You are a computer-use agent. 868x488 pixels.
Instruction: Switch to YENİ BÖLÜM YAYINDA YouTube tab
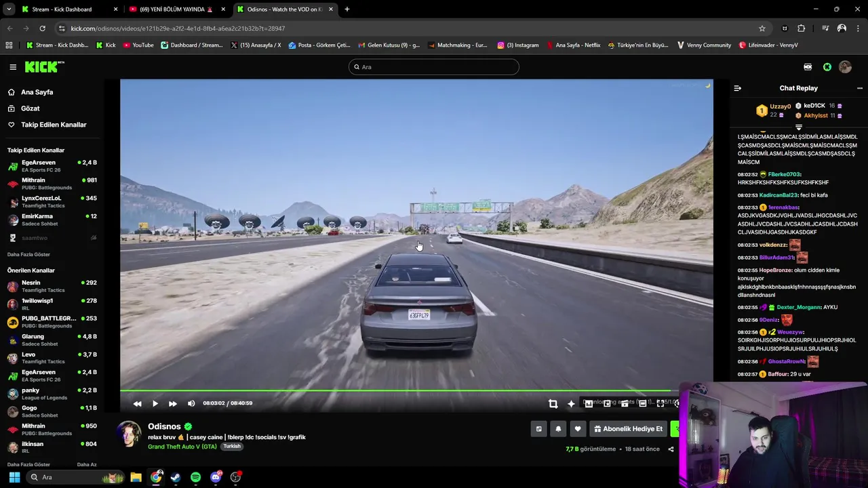click(178, 9)
